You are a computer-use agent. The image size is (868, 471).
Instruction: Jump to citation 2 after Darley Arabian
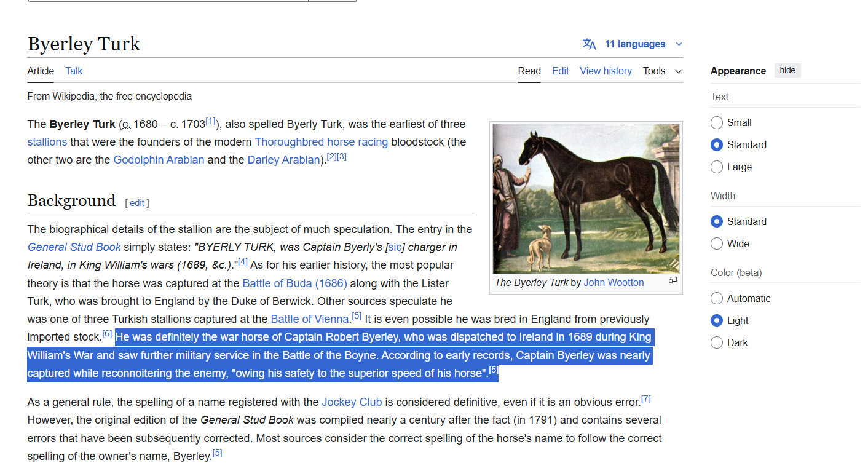click(x=332, y=157)
